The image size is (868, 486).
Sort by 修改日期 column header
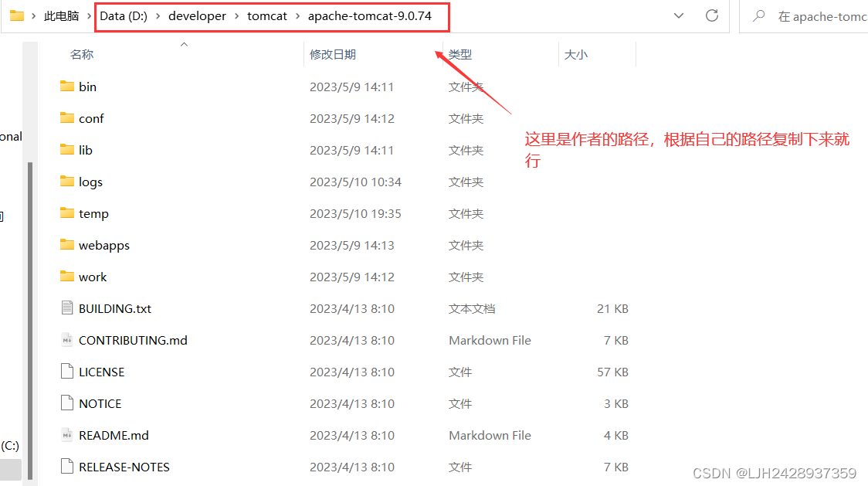click(x=333, y=54)
